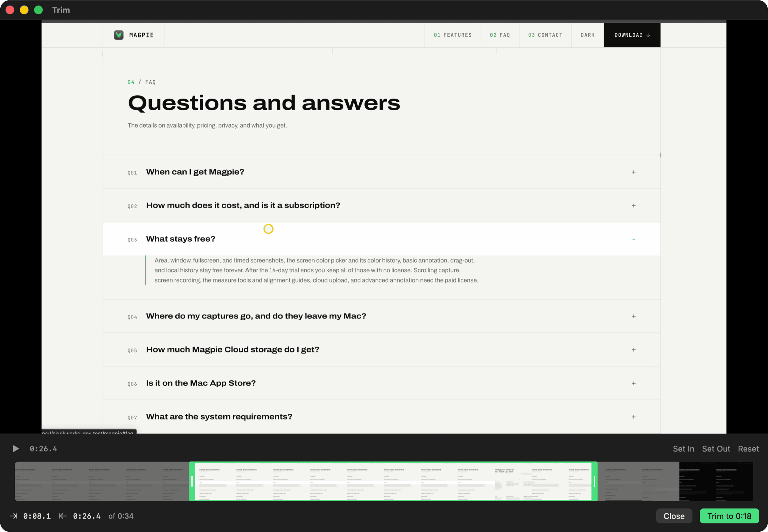Click the Magpie logo icon
Viewport: 768px width, 532px height.
click(119, 35)
